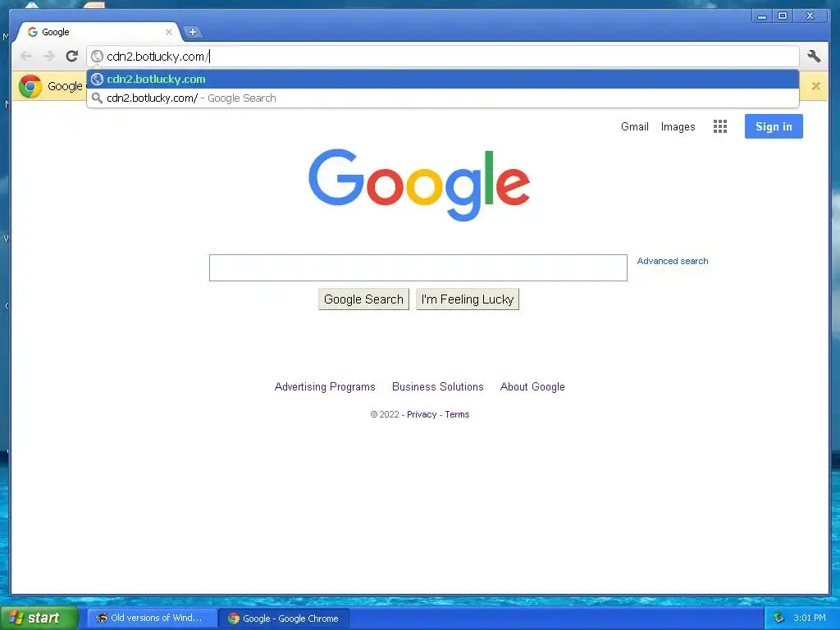Choose cdn2.botlucky.com autocomplete suggestion
This screenshot has width=840, height=630.
click(442, 80)
